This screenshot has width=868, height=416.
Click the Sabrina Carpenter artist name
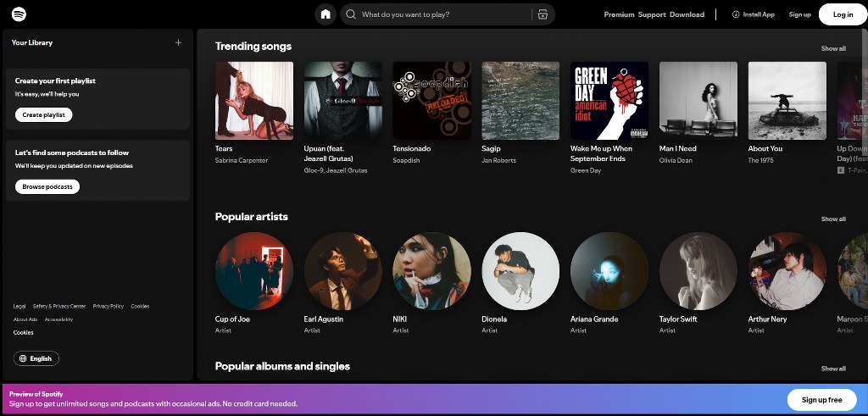pos(242,160)
